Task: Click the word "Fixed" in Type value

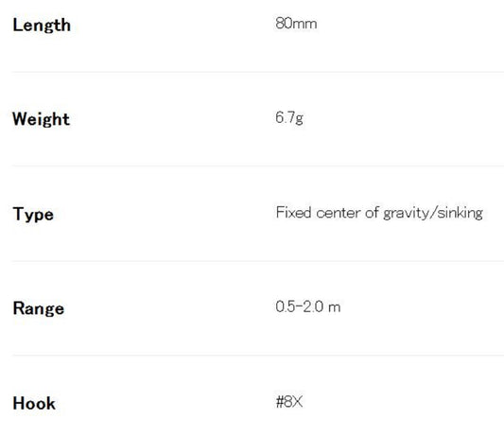Action: (x=293, y=213)
